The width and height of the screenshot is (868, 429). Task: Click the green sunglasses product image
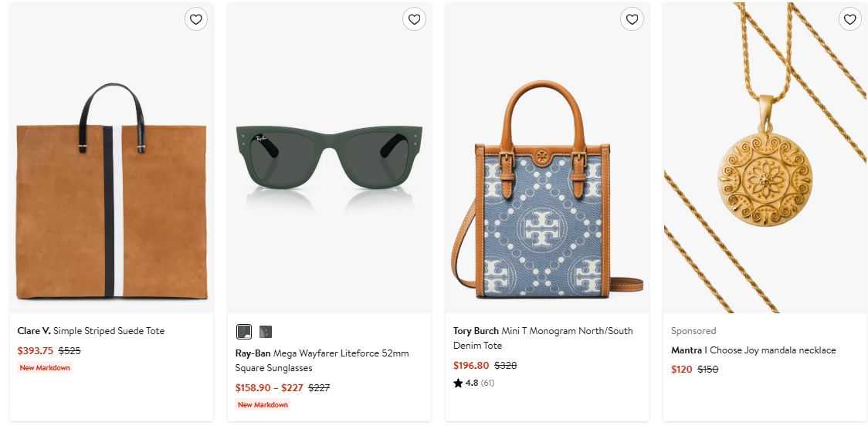[330, 157]
